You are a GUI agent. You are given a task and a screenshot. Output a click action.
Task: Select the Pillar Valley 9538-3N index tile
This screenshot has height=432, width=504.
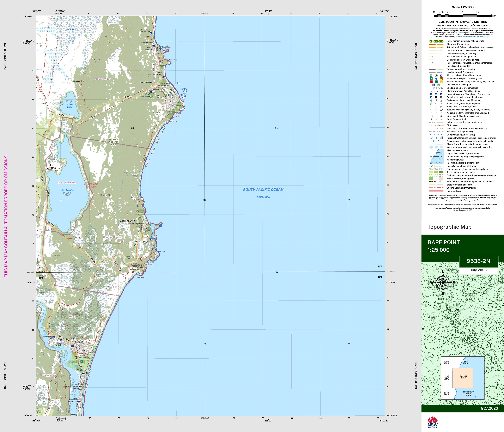point(447,378)
